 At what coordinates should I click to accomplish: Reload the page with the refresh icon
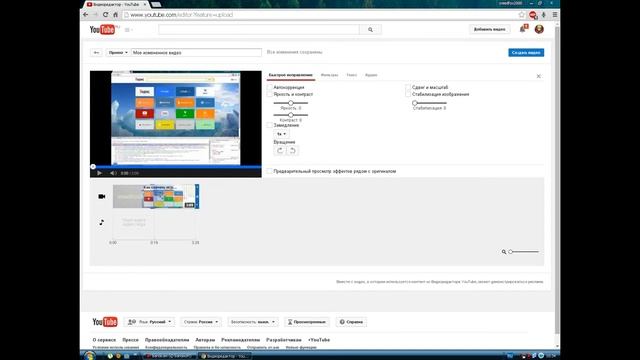pyautogui.click(x=105, y=15)
